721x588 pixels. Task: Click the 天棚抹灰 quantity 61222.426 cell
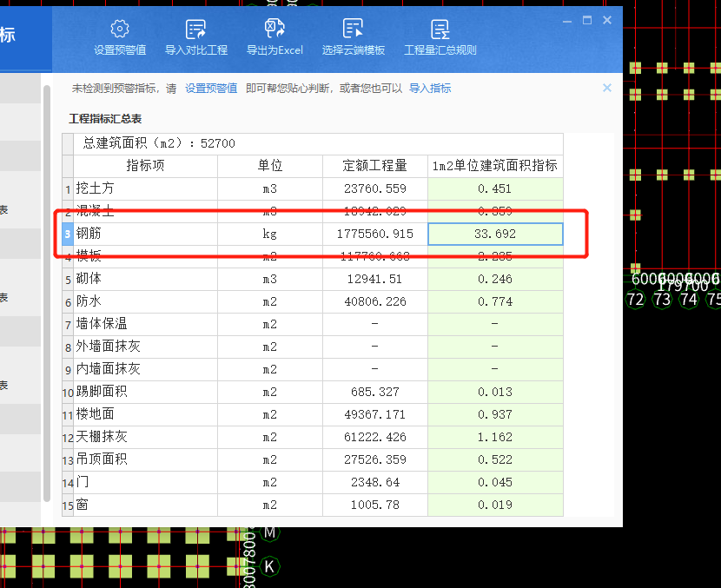[374, 437]
